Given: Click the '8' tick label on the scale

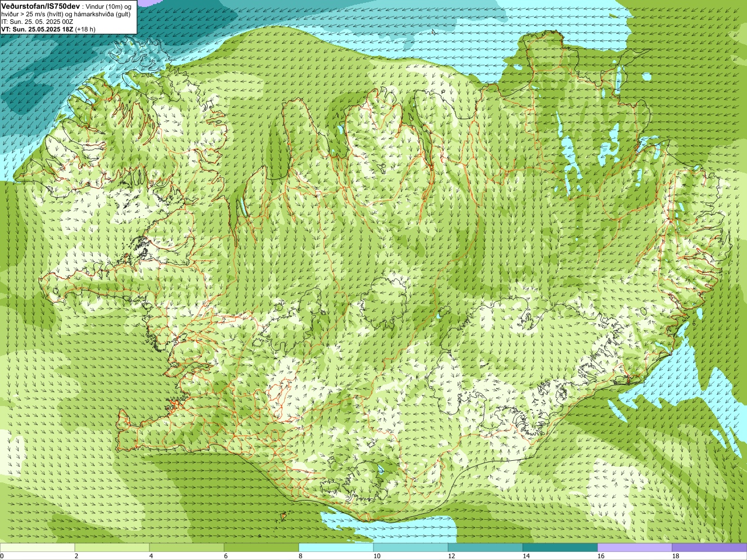Looking at the screenshot, I should (301, 556).
